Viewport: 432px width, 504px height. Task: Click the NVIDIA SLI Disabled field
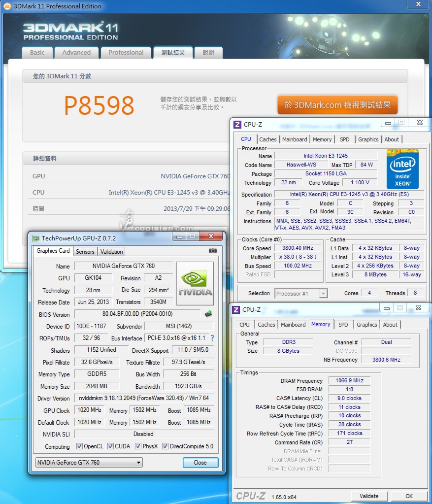[144, 434]
